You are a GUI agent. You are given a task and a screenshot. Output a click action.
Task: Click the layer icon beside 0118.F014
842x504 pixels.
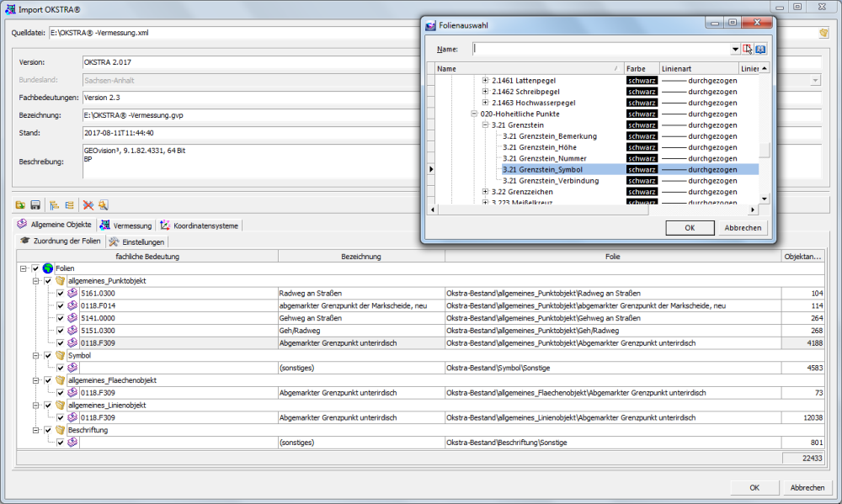pyautogui.click(x=72, y=305)
